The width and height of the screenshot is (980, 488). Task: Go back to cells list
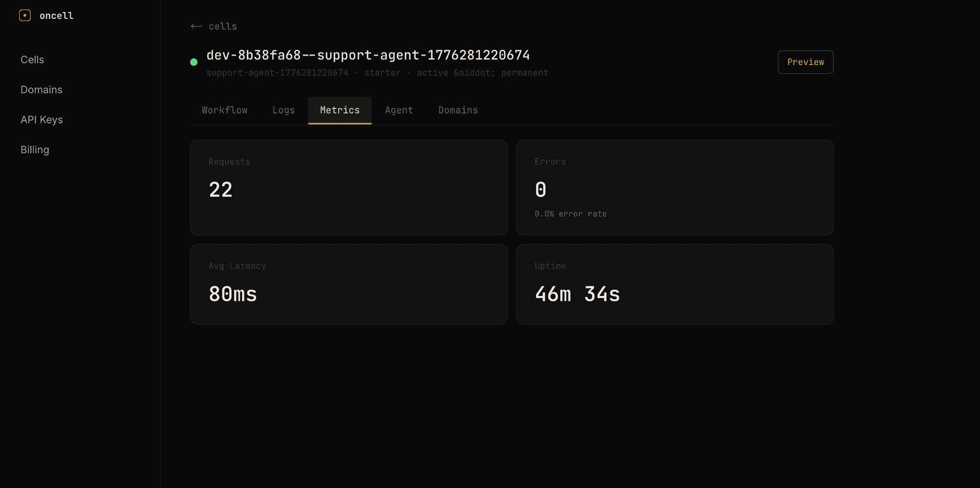tap(214, 26)
